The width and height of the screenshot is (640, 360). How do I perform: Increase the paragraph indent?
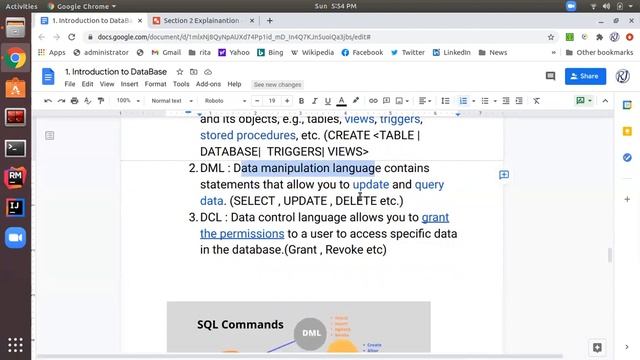[x=519, y=101]
